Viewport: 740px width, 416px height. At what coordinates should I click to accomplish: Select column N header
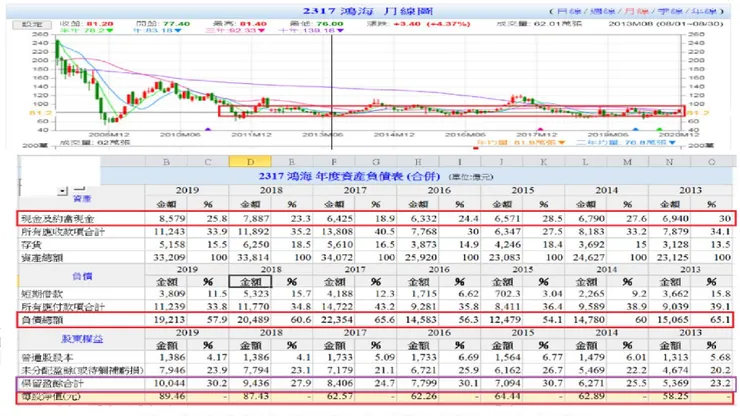669,161
